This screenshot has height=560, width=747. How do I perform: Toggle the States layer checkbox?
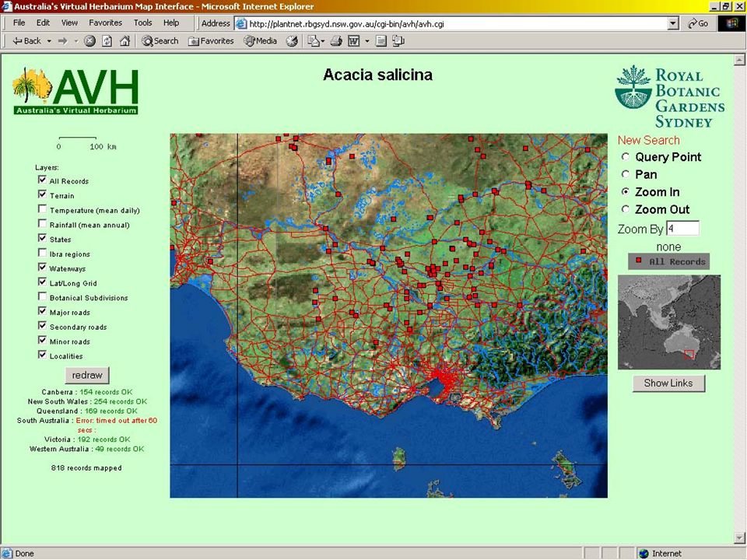click(x=42, y=238)
